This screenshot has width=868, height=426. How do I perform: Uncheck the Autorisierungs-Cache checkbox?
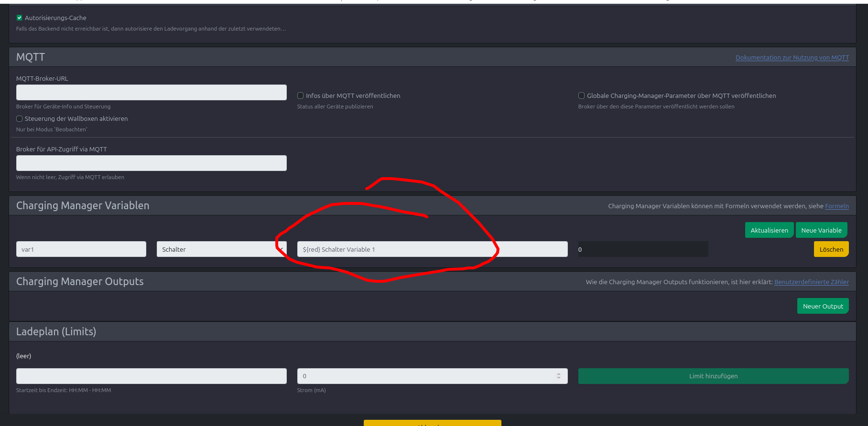(x=20, y=18)
